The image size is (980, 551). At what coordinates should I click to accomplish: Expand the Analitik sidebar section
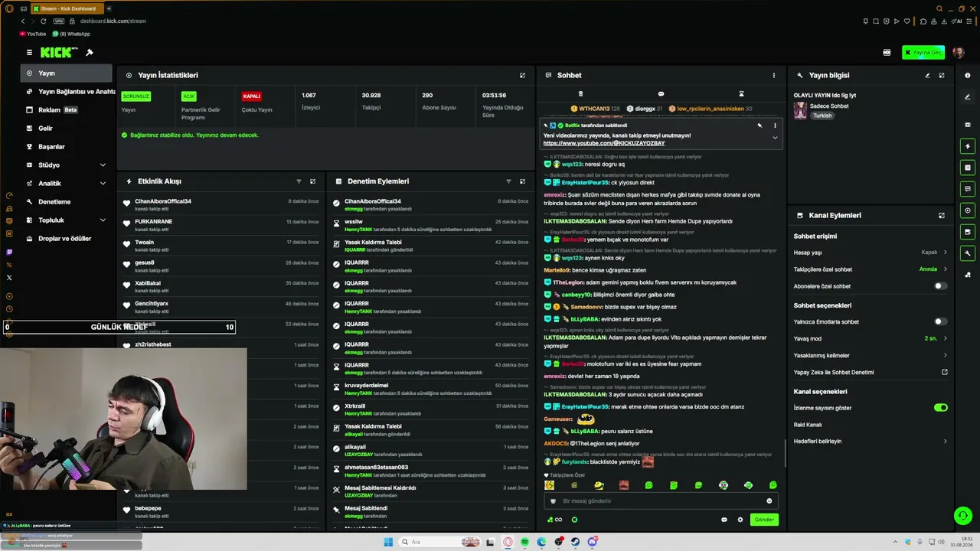(103, 184)
